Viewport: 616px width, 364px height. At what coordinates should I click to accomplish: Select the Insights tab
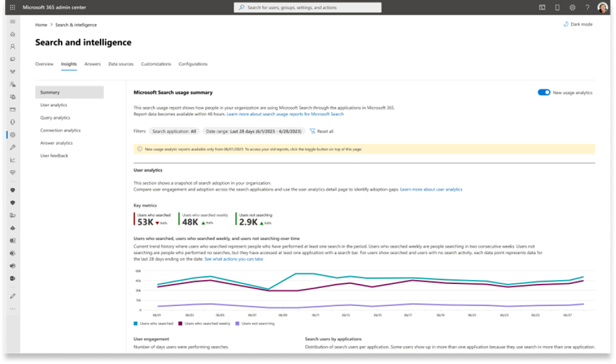68,64
